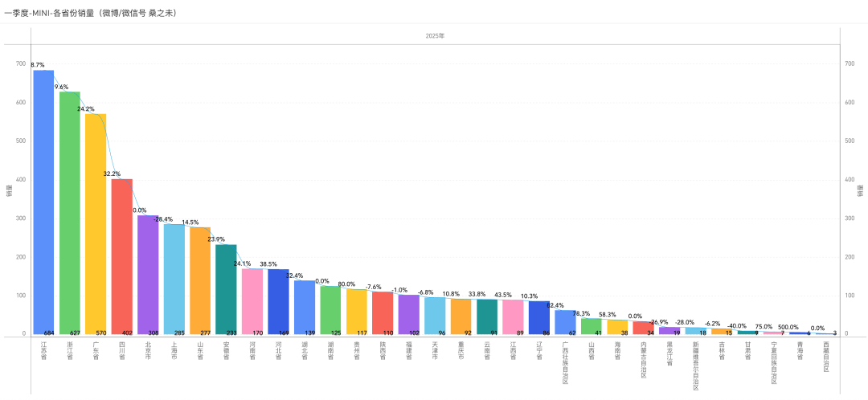Click the 500.0% growth label
Viewport: 868px width, 400px height.
pos(788,327)
